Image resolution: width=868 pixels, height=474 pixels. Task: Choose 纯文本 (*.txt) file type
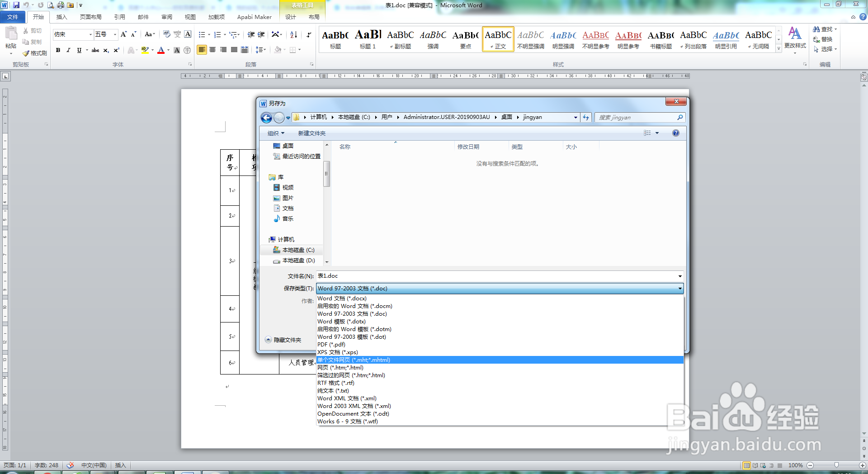pyautogui.click(x=500, y=391)
